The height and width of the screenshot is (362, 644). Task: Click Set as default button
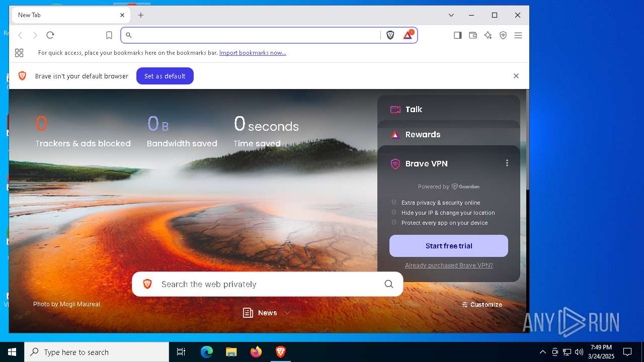(x=165, y=76)
